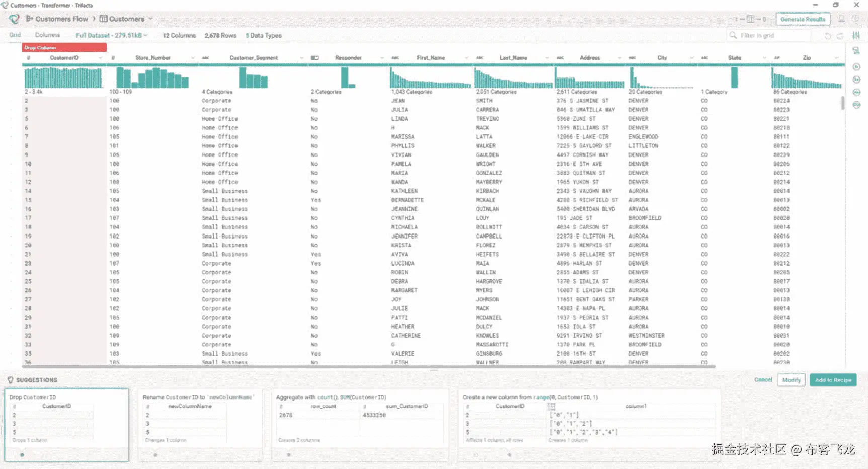Image resolution: width=868 pixels, height=469 pixels.
Task: Click the refresh icon beside Filter in grid
Action: pos(828,35)
